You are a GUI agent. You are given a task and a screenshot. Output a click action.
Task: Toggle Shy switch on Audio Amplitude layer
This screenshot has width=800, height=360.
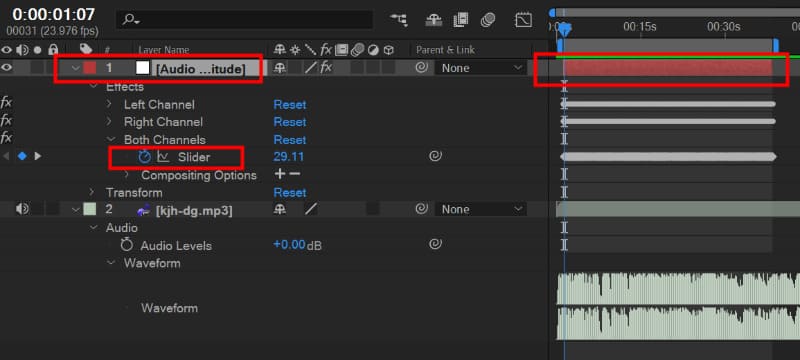click(x=280, y=67)
